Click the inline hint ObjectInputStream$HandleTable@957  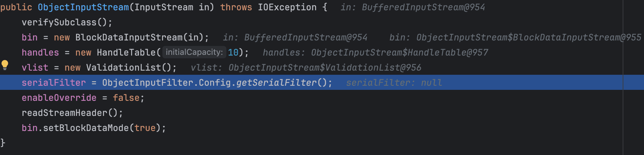[x=399, y=52]
